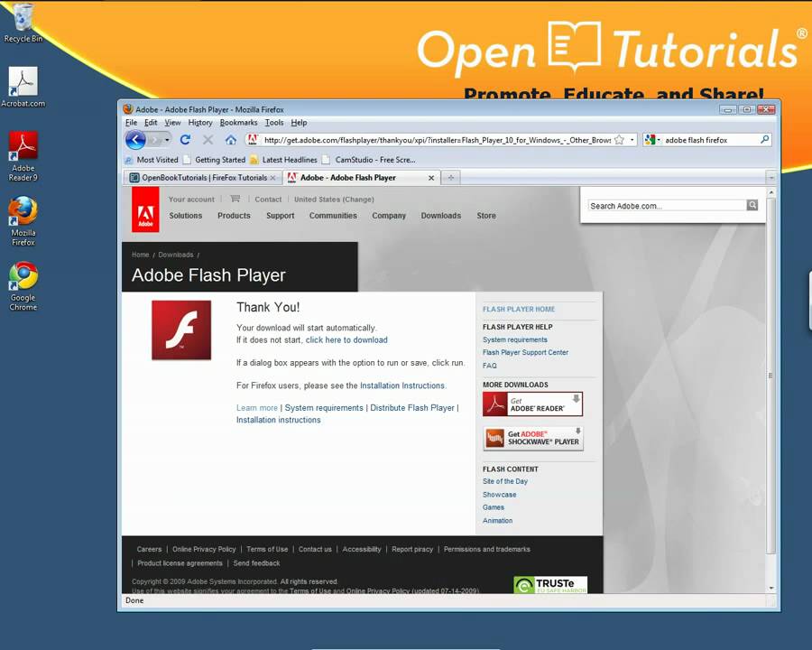Click the Adobe.com search magnifier button
The width and height of the screenshot is (812, 650).
(x=752, y=205)
